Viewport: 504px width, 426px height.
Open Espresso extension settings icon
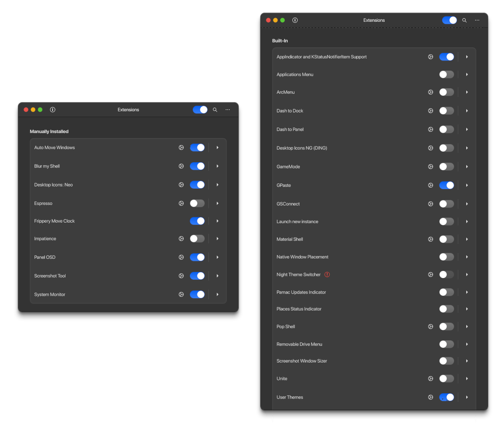pyautogui.click(x=181, y=203)
